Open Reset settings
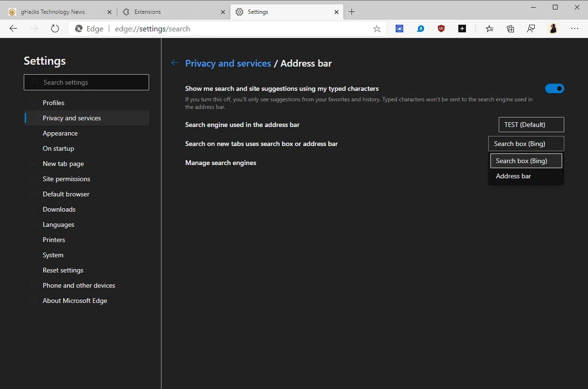Screen dimensions: 588x389 pos(86,270)
